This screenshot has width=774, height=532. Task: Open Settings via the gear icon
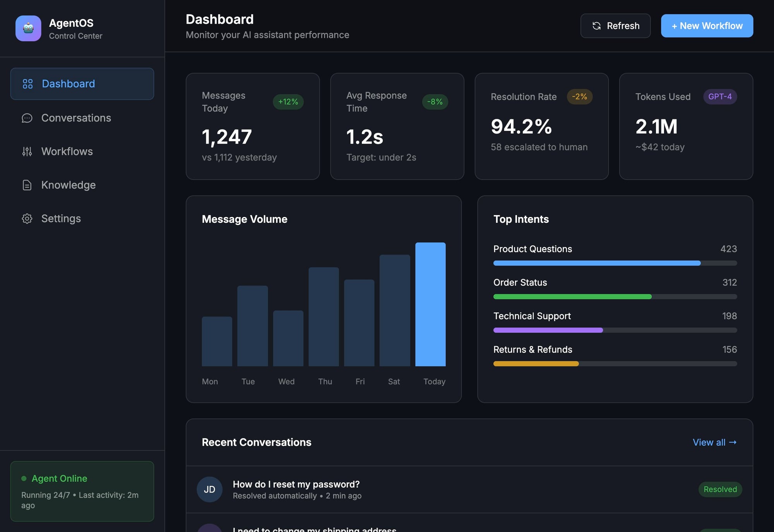coord(27,219)
